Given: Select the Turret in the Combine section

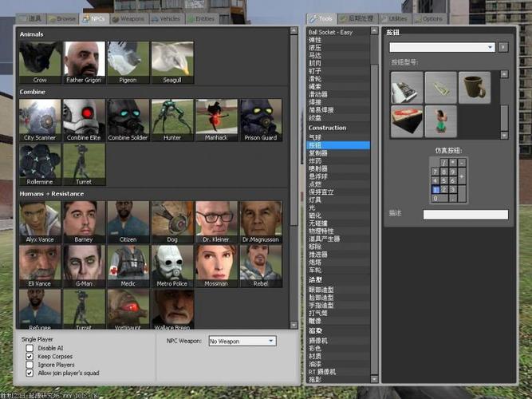Looking at the screenshot, I should 84,164.
